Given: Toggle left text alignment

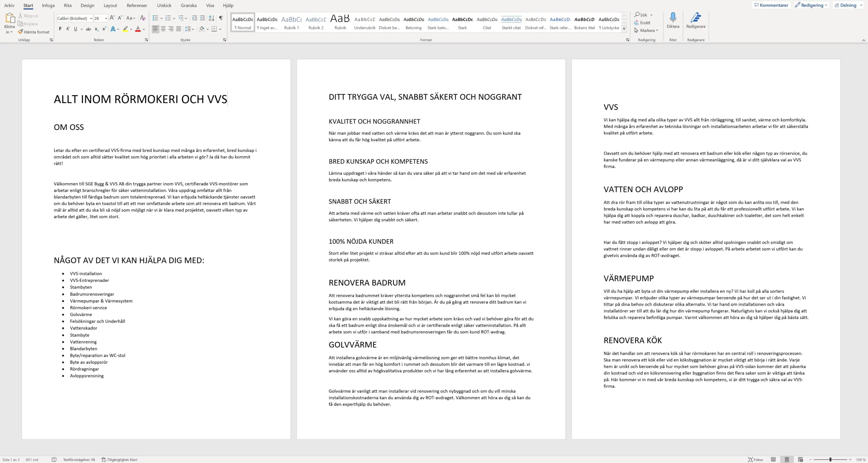Looking at the screenshot, I should click(155, 29).
